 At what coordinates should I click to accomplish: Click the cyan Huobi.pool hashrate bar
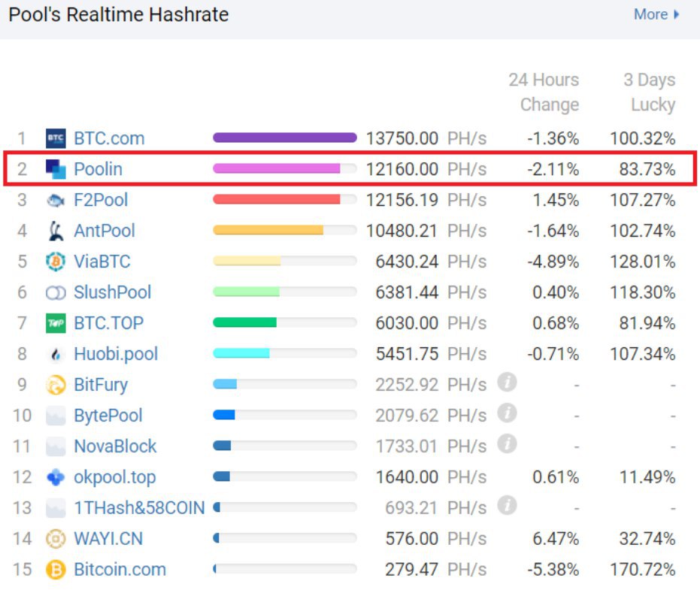pyautogui.click(x=241, y=353)
